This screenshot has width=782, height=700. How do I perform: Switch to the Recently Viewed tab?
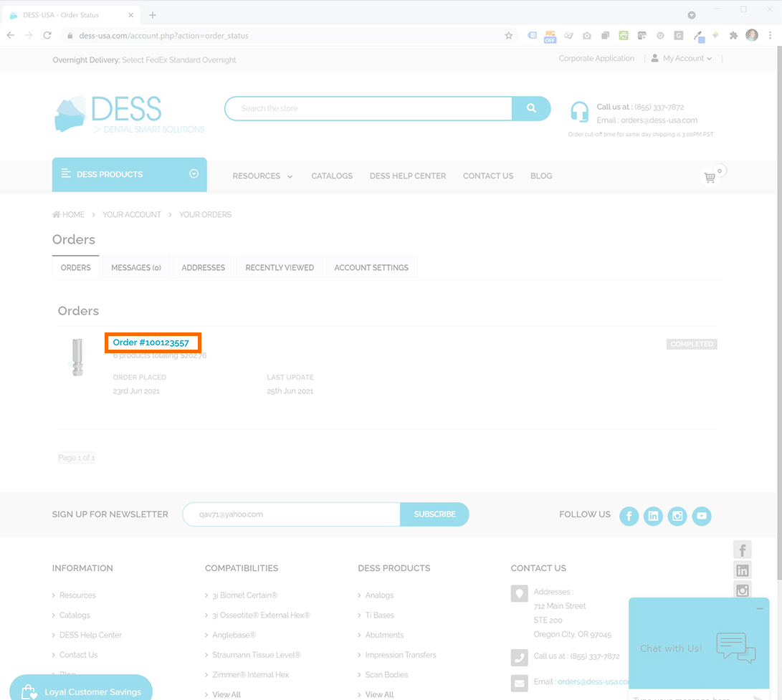(x=280, y=268)
